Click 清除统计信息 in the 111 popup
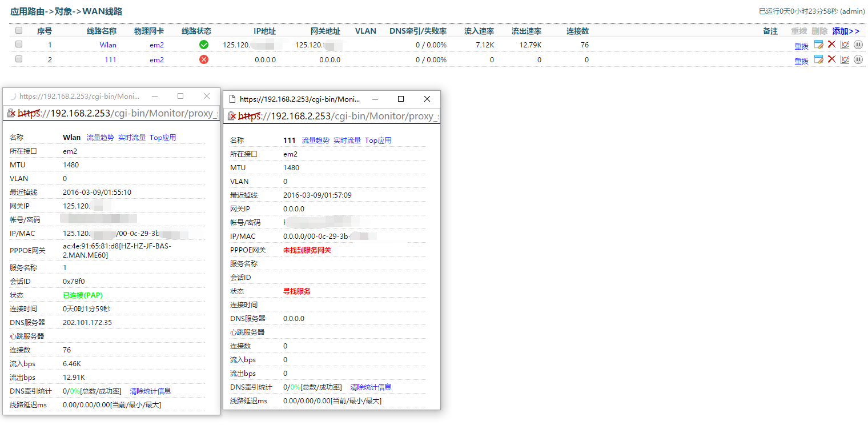Viewport: 868px width, 441px height. click(x=371, y=387)
